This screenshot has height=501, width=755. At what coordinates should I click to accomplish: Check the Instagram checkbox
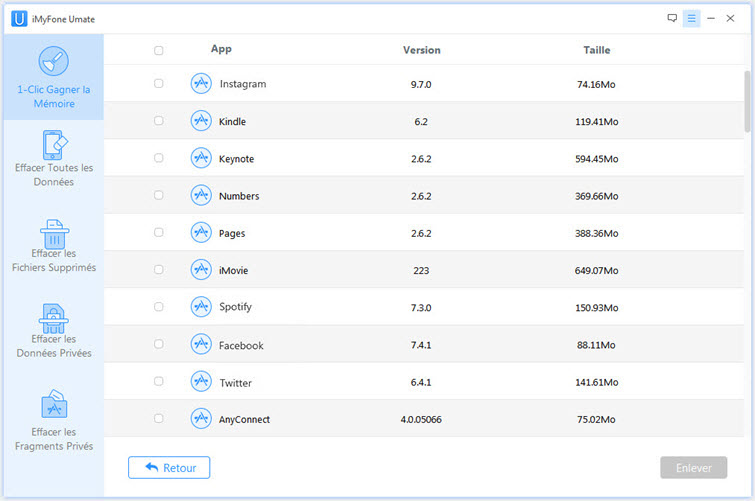[158, 83]
